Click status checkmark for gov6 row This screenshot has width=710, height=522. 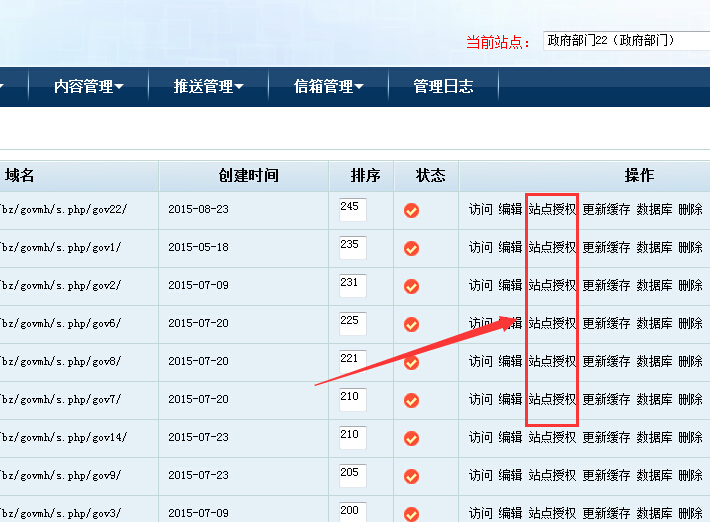(x=411, y=324)
